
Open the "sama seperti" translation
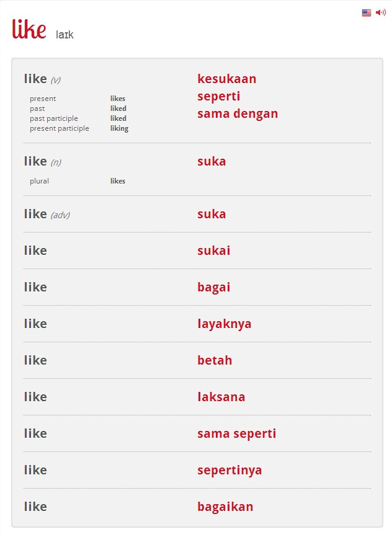point(236,433)
